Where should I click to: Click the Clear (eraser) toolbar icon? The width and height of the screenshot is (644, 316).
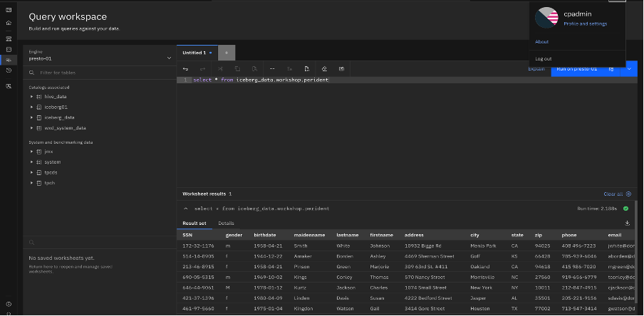pos(324,69)
